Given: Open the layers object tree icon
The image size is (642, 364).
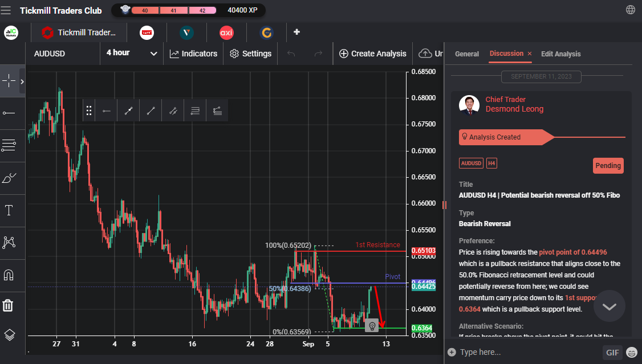Looking at the screenshot, I should (x=10, y=335).
